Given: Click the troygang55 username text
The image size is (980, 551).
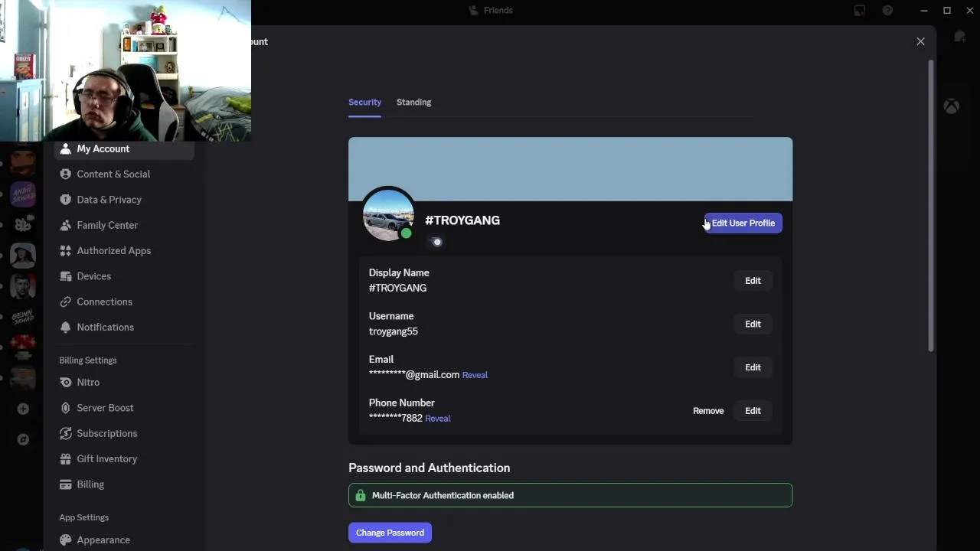Looking at the screenshot, I should [x=394, y=331].
